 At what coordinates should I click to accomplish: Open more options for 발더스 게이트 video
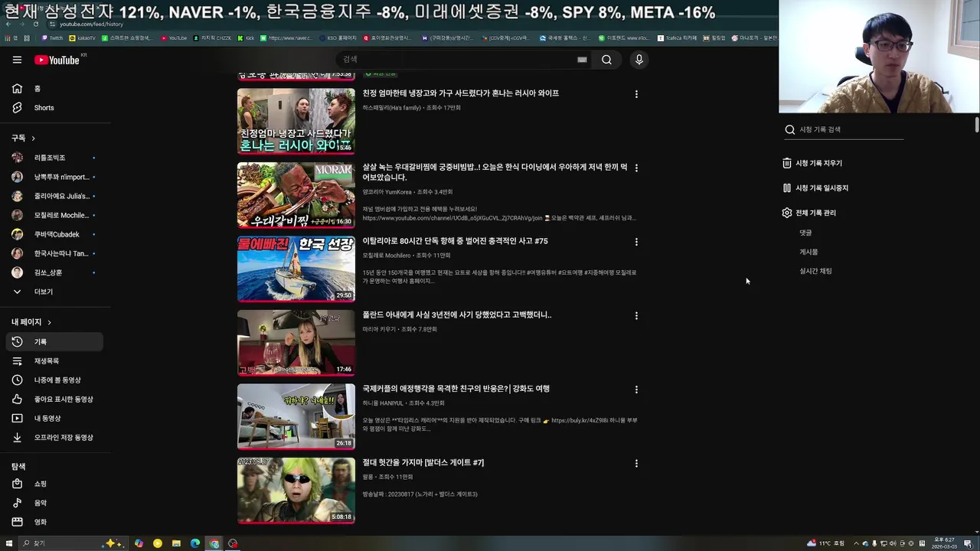(636, 463)
